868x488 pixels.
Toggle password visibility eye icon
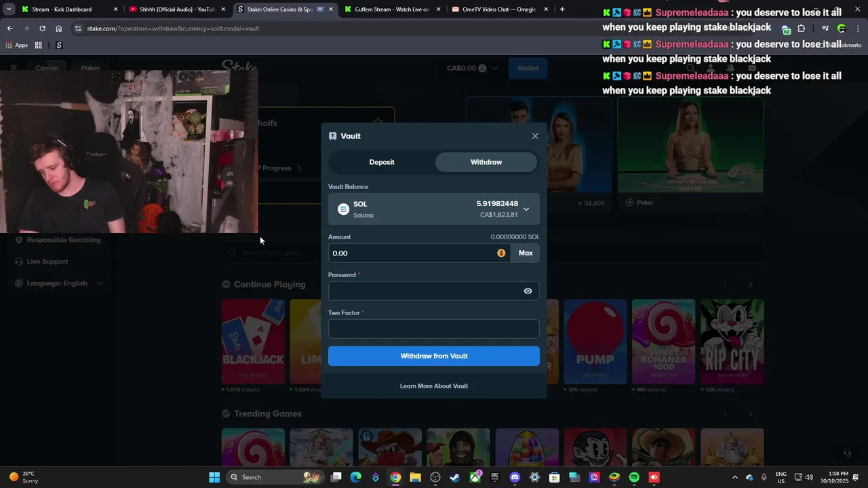(x=528, y=291)
